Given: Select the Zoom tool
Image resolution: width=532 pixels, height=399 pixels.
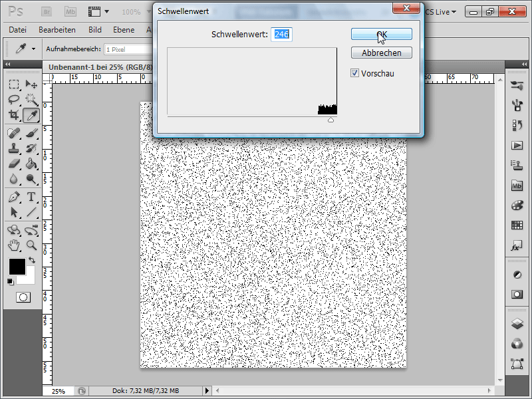Looking at the screenshot, I should (31, 245).
